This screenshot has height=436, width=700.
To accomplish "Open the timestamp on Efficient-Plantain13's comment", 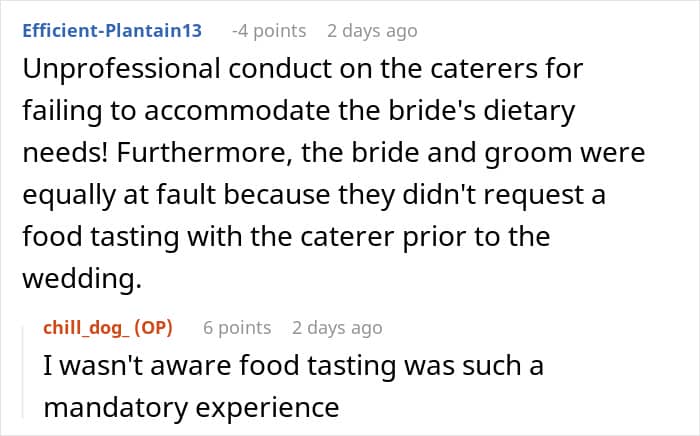I will coord(372,31).
